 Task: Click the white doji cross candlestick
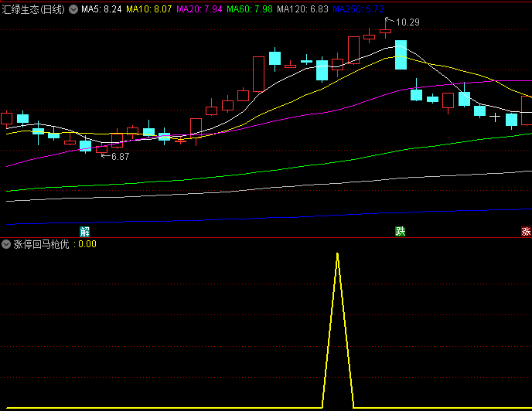click(495, 117)
